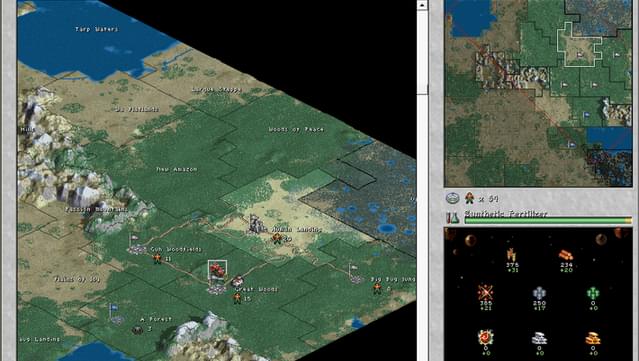Select the gray iron resource icon showing 250
This screenshot has width=639, height=361.
coord(539,293)
